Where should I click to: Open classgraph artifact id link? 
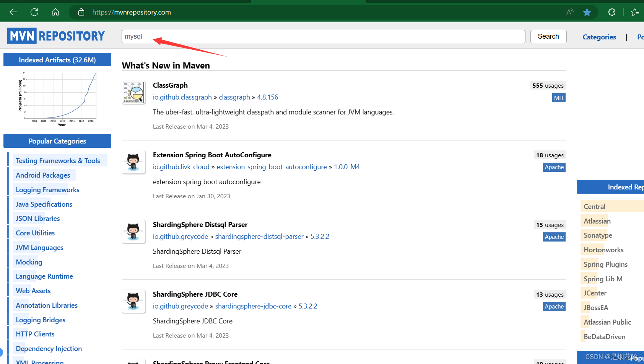(x=234, y=97)
